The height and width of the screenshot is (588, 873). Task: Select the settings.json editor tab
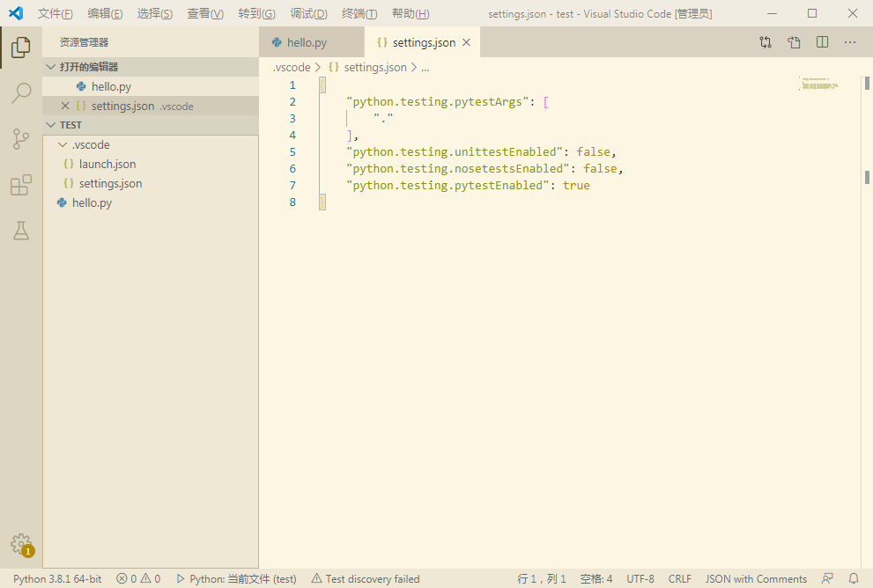pyautogui.click(x=422, y=42)
